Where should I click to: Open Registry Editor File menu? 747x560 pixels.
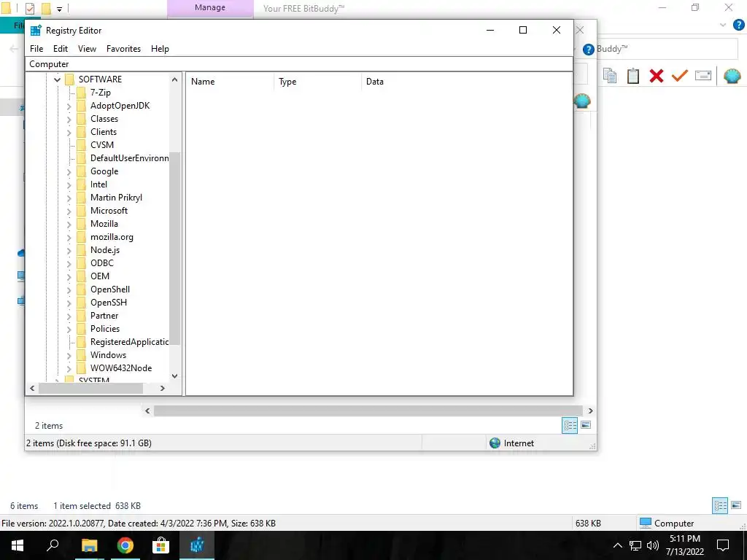(36, 49)
